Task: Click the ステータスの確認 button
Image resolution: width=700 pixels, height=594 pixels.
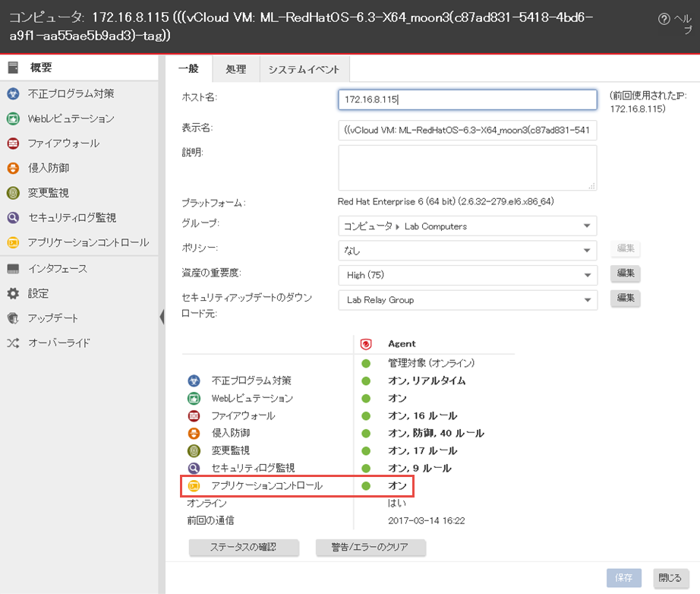Action: coord(244,547)
